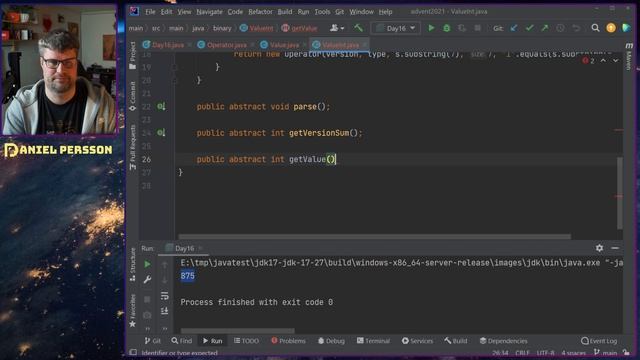Screen dimensions: 640x360
Task: Build project with the hammer icon
Action: [x=358, y=28]
